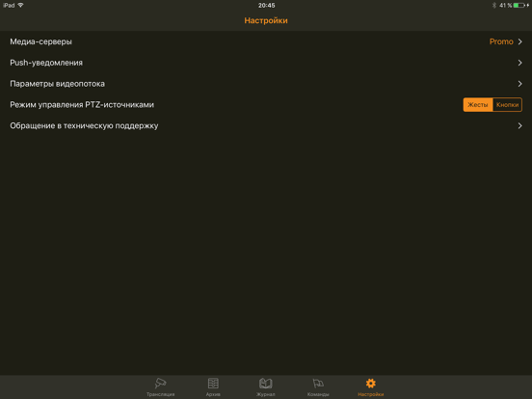Viewport: 532px width, 399px height.
Task: Expand Параметры видеопотока via its chevron
Action: coord(519,84)
